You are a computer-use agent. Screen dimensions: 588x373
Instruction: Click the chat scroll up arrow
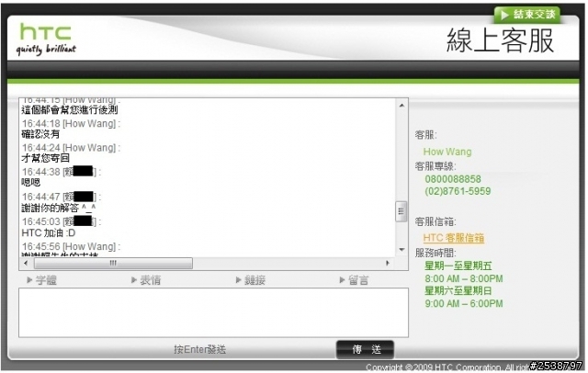[x=401, y=106]
